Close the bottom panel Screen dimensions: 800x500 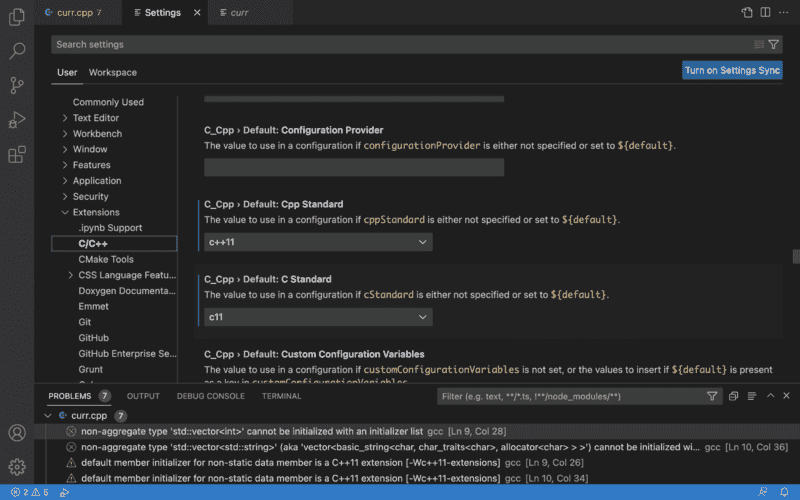coord(786,395)
